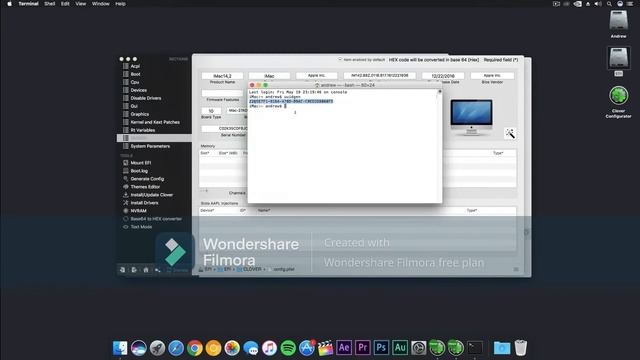Open the Shell menu
640x360 pixels.
[x=49, y=4]
